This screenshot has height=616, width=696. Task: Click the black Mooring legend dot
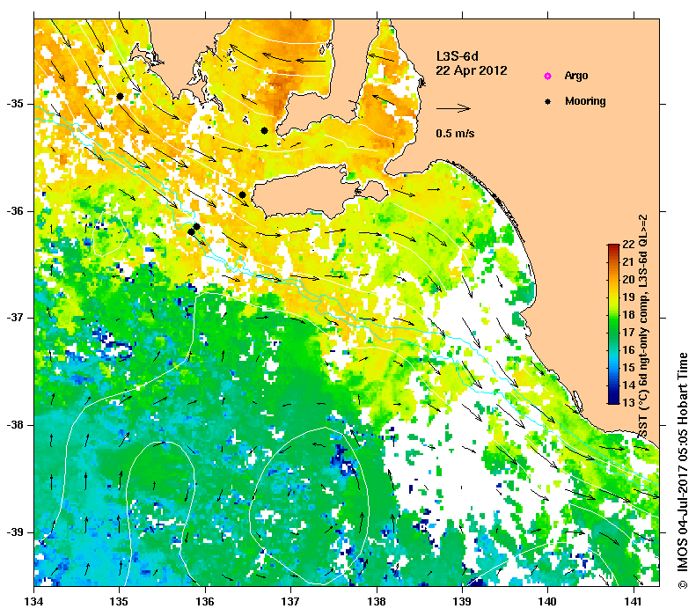548,101
